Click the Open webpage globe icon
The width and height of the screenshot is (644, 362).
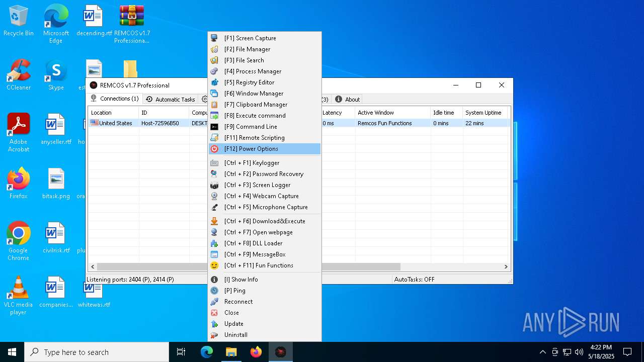pyautogui.click(x=214, y=232)
